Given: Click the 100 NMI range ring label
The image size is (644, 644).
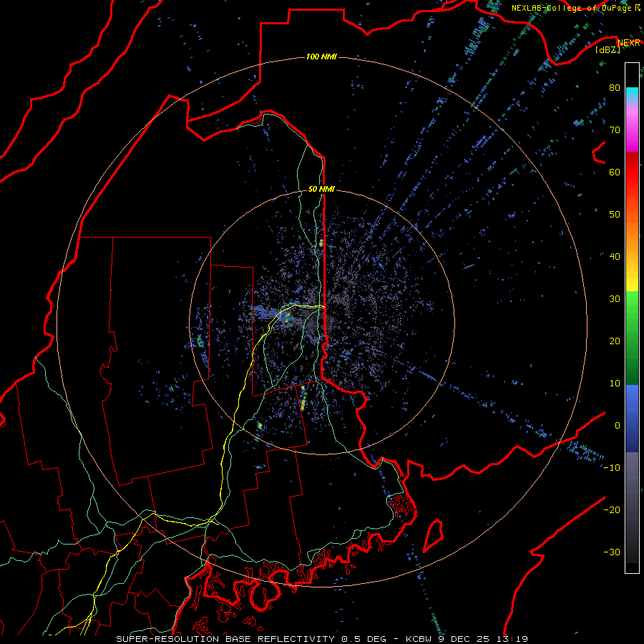Looking at the screenshot, I should click(321, 57).
